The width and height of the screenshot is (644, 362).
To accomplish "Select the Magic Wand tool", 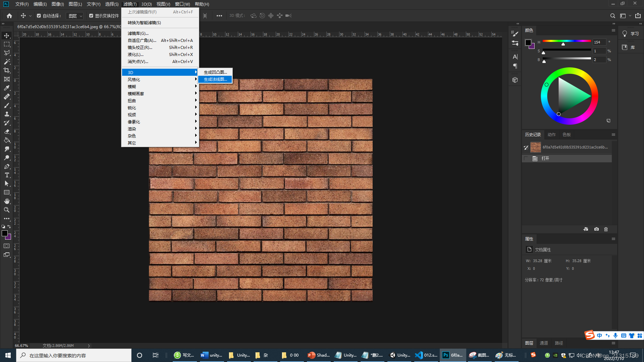I will 7,62.
